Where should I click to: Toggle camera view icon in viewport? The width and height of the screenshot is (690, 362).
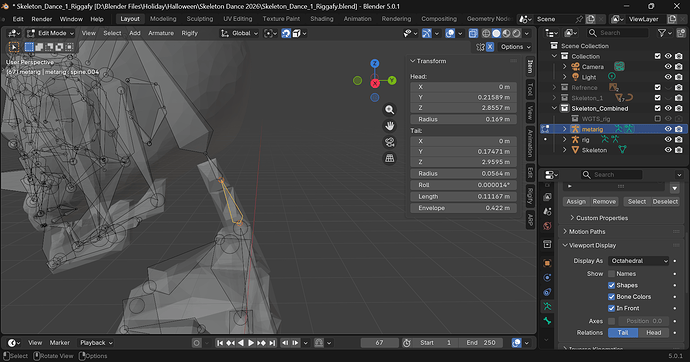click(389, 142)
